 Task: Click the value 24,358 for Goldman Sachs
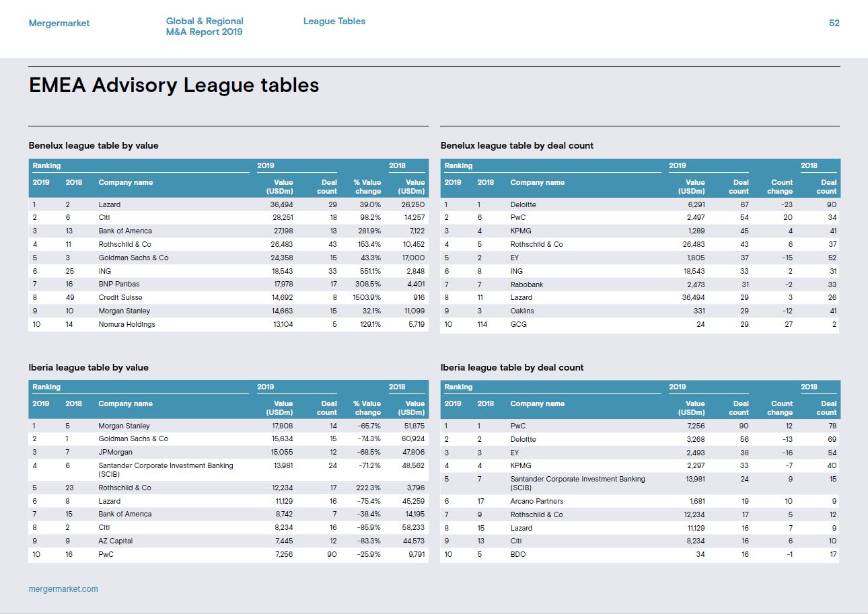282,258
